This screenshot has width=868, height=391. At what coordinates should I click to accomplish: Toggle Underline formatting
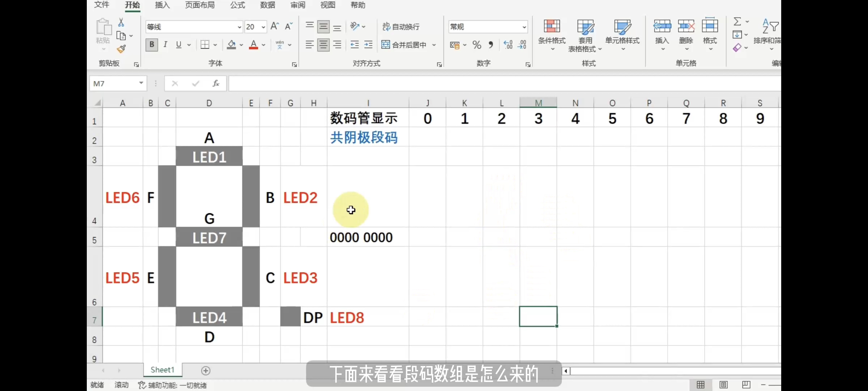coord(179,45)
